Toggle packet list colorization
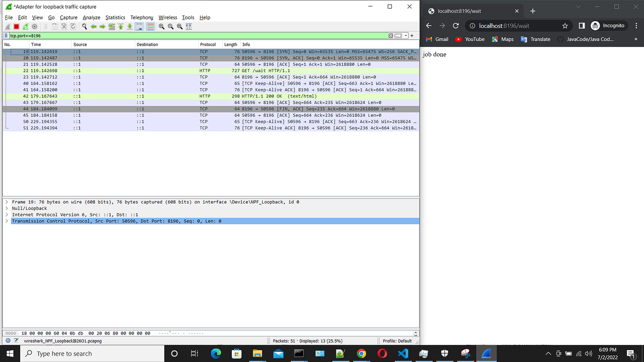 coord(150,27)
